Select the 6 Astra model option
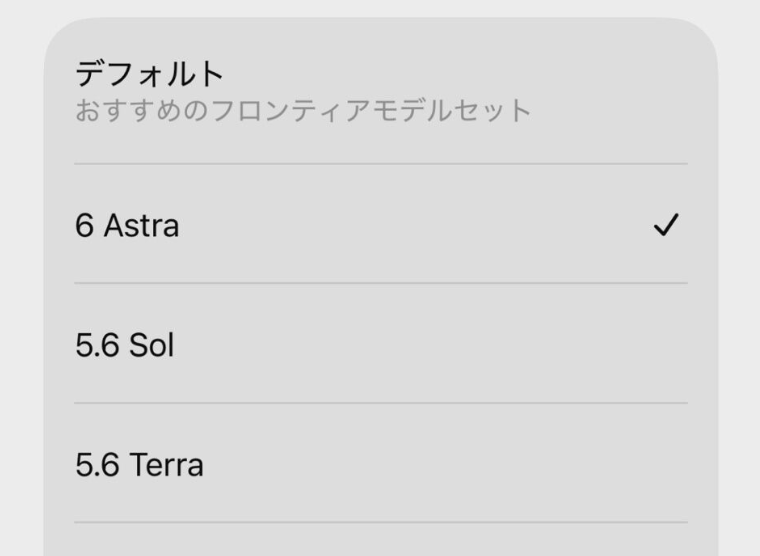The height and width of the screenshot is (556, 760). point(381,224)
